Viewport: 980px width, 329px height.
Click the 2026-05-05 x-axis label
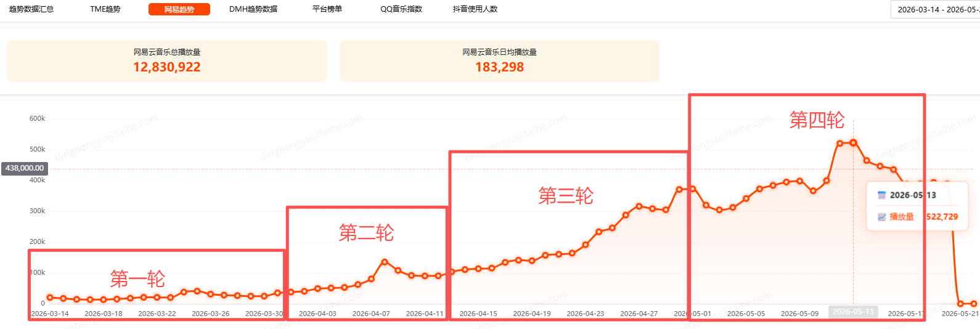746,314
